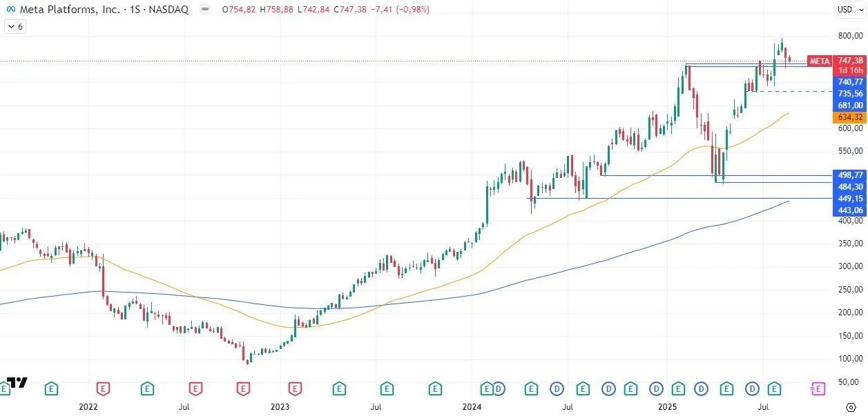Click the Meta infinity logo icon
Screen dimensions: 868x416
coord(10,10)
